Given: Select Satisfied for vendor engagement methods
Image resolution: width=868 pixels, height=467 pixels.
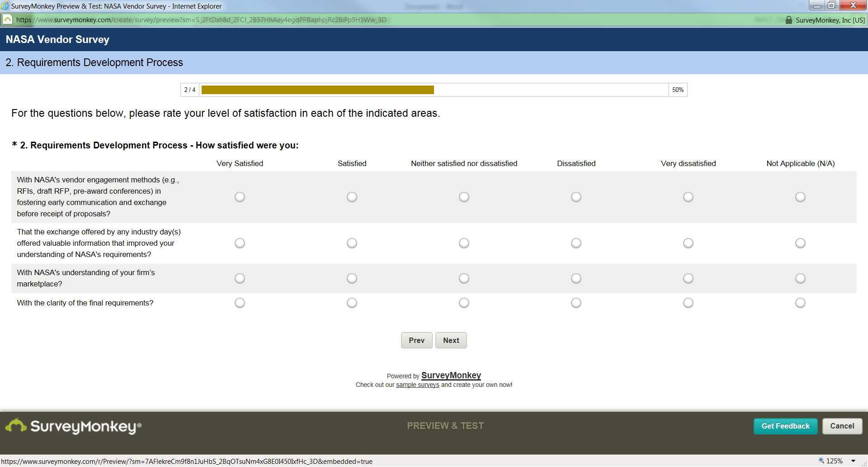Looking at the screenshot, I should [x=352, y=197].
